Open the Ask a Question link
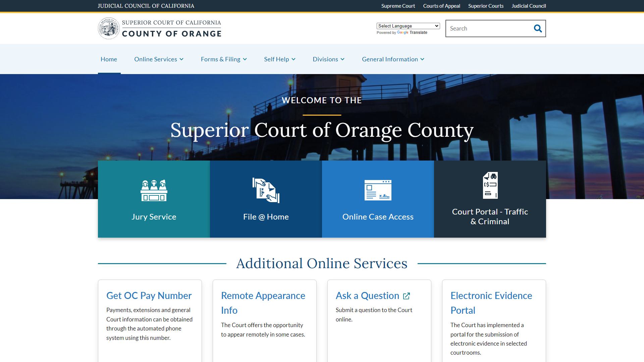 tap(367, 296)
